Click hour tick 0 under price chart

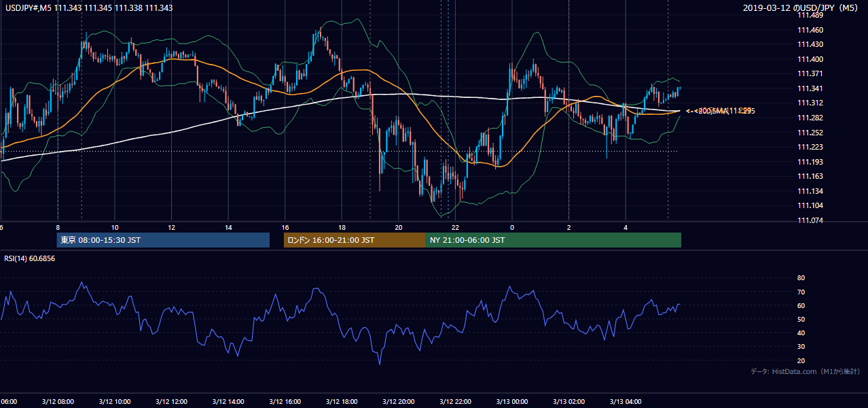coord(512,227)
